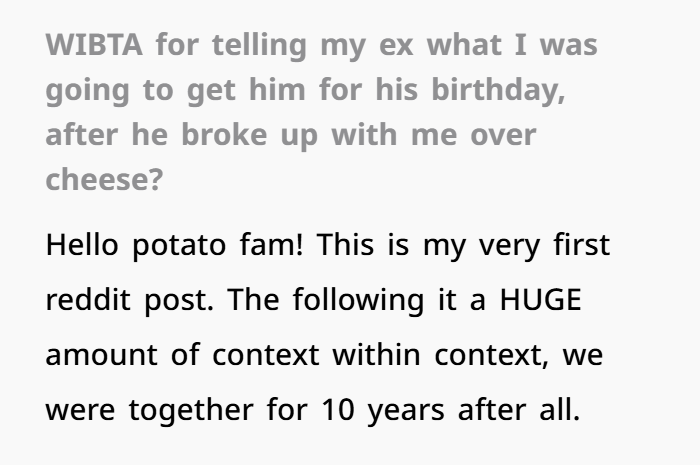
Task: Click the word "potato" in the body
Action: tap(188, 246)
